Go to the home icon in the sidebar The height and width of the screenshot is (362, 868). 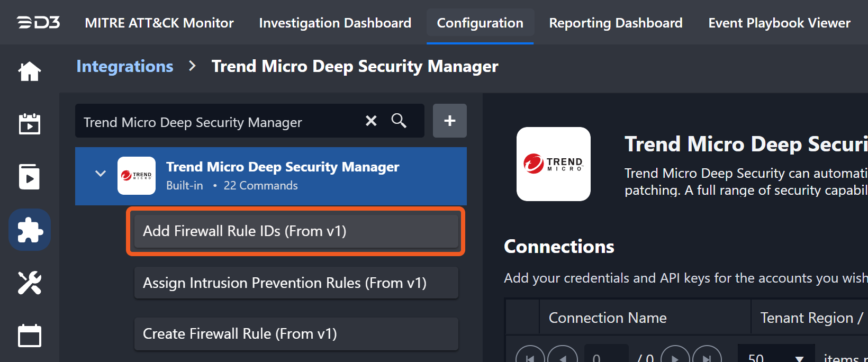point(30,71)
